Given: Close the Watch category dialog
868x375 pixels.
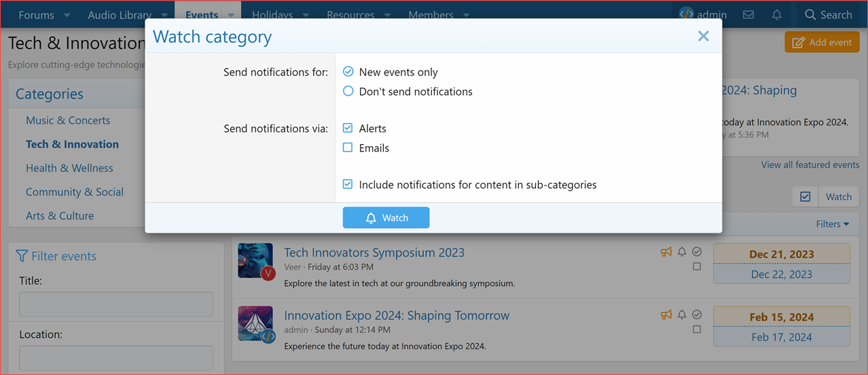Looking at the screenshot, I should [x=703, y=36].
